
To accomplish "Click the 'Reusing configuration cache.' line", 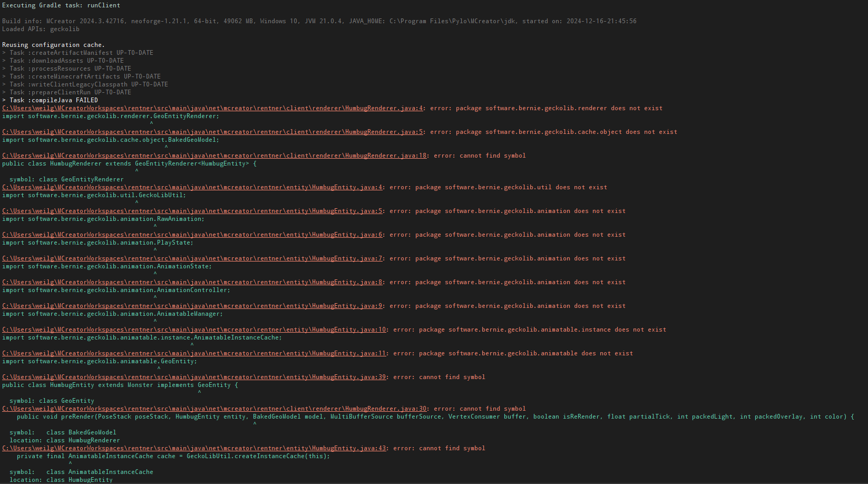I will (x=53, y=45).
